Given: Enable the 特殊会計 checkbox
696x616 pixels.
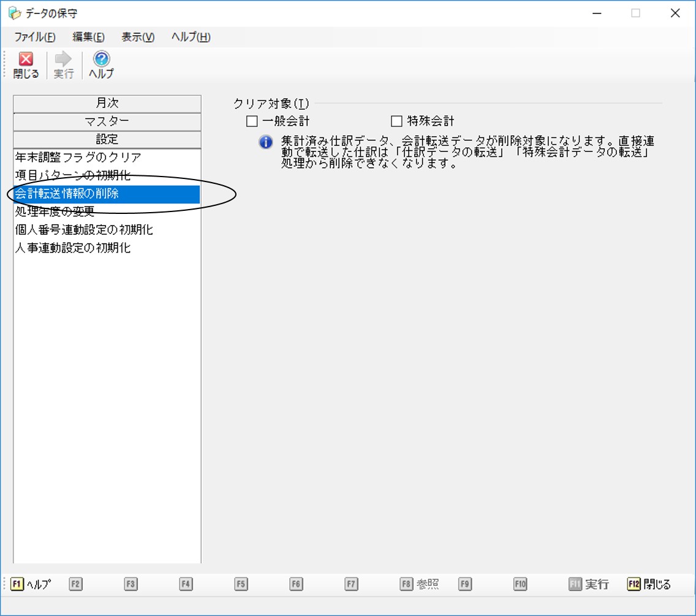Looking at the screenshot, I should (x=396, y=121).
